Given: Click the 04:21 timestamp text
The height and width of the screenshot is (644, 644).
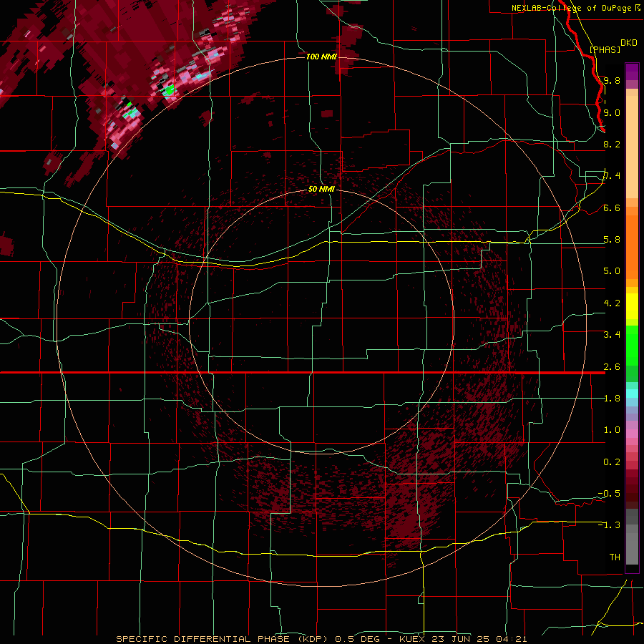Looking at the screenshot, I should pyautogui.click(x=512, y=639).
